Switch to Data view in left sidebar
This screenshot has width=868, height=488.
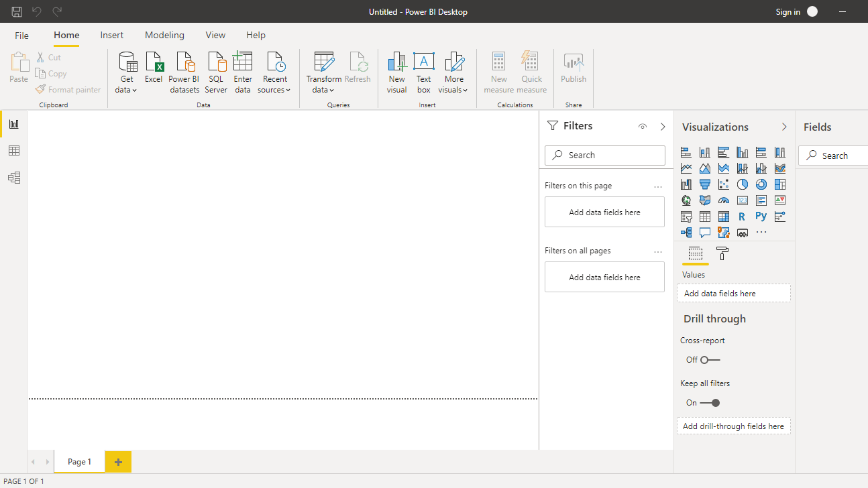click(x=13, y=151)
